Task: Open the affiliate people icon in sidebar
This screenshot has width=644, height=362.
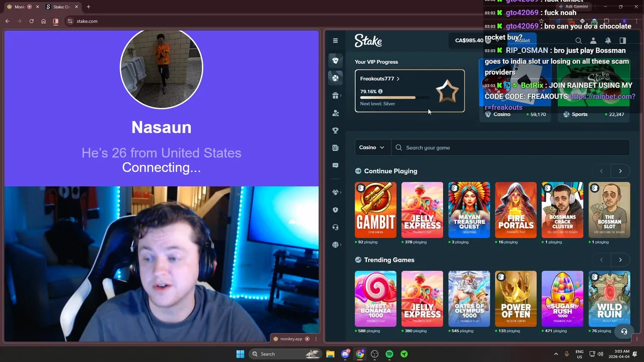Action: tap(336, 113)
